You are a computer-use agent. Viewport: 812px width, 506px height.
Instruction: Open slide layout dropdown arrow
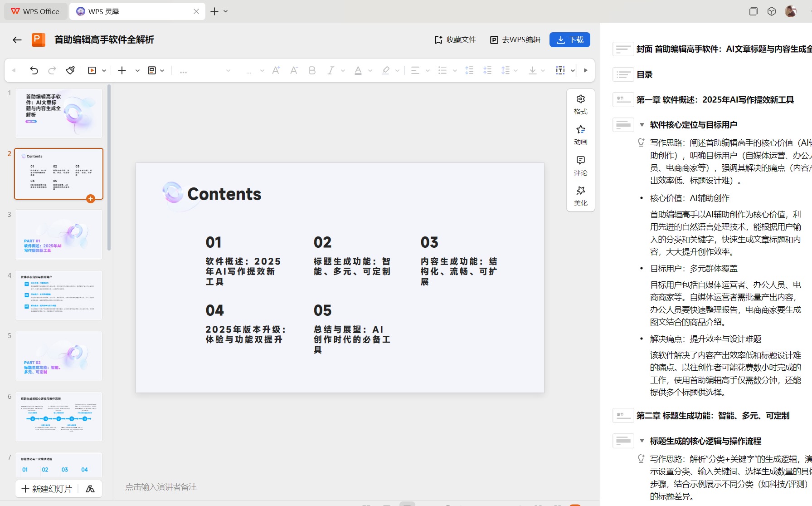pos(162,70)
